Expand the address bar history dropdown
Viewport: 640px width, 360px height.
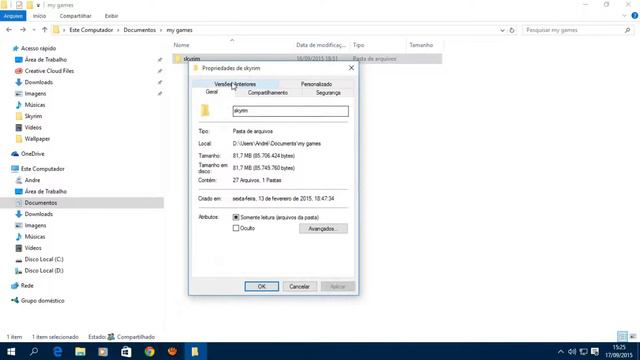pyautogui.click(x=502, y=30)
